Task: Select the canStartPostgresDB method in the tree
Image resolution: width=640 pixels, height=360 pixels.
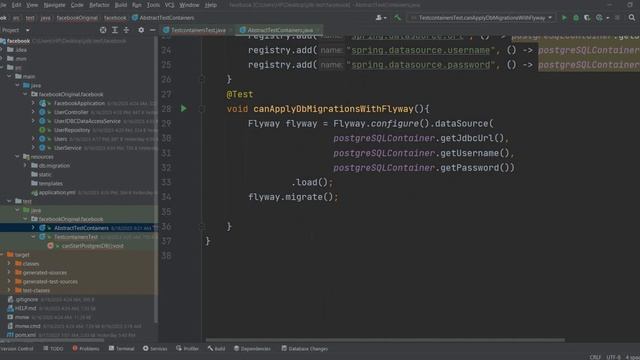Action: [x=92, y=246]
